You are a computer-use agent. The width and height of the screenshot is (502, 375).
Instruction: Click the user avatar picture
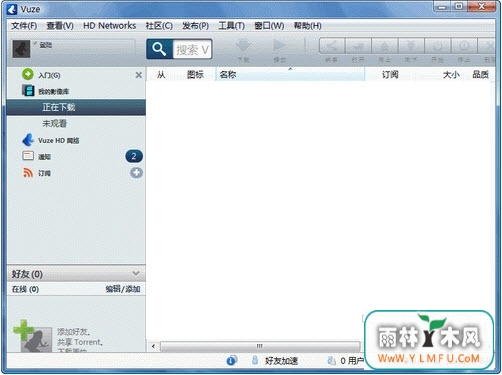(x=21, y=49)
